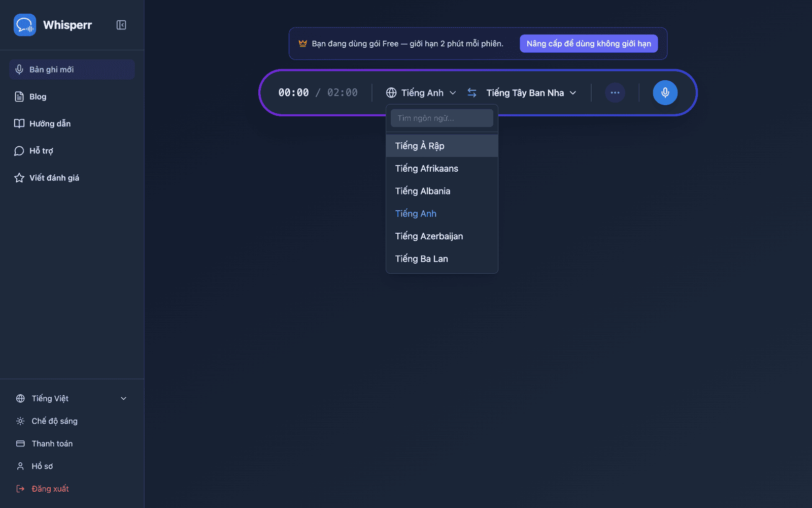Click the crown icon in banner
The height and width of the screenshot is (508, 812).
tap(303, 44)
